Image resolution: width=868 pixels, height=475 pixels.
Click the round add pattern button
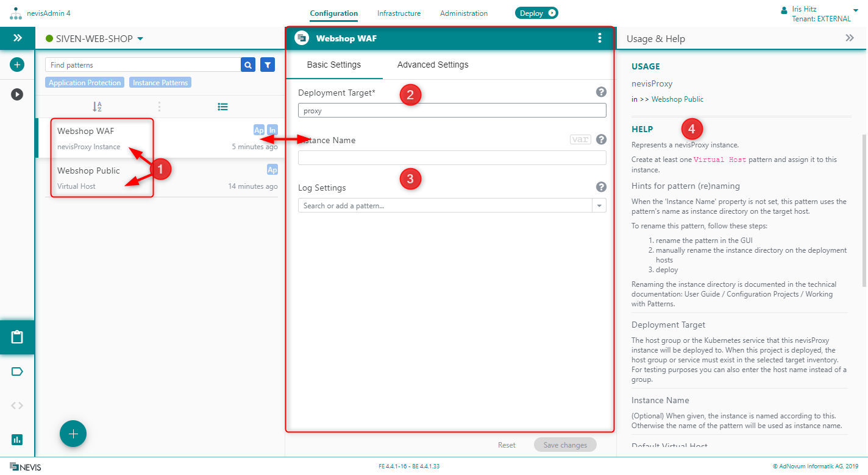[73, 434]
